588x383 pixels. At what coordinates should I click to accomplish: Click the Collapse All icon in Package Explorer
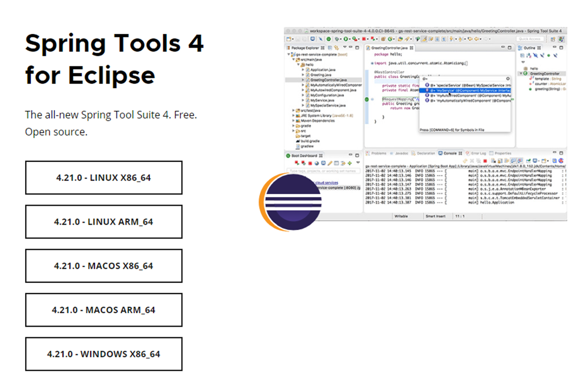pyautogui.click(x=329, y=48)
